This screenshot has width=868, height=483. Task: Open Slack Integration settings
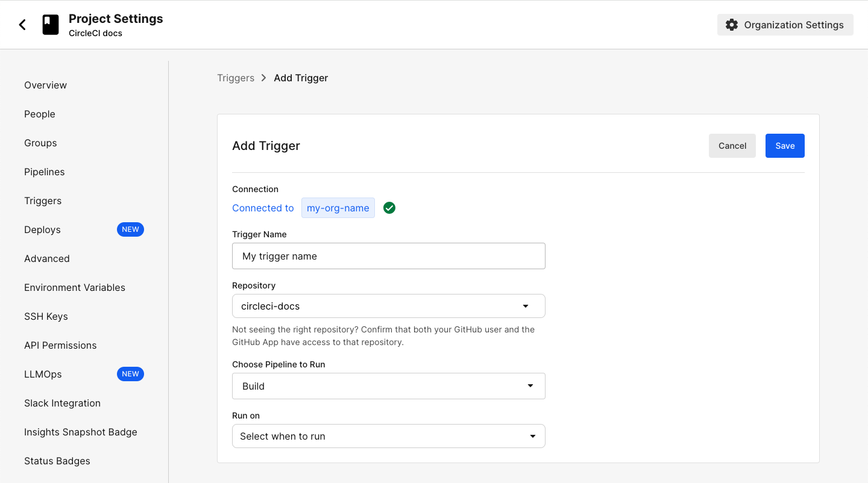[62, 403]
